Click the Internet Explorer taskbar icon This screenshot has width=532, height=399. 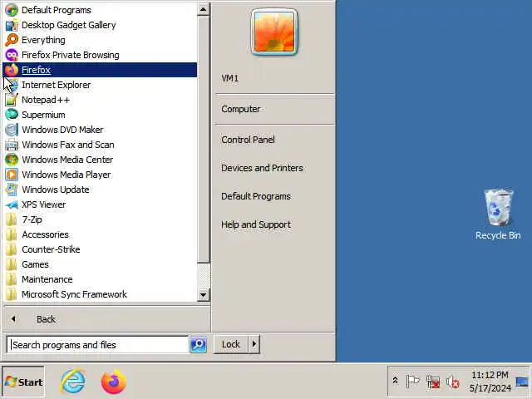73,382
